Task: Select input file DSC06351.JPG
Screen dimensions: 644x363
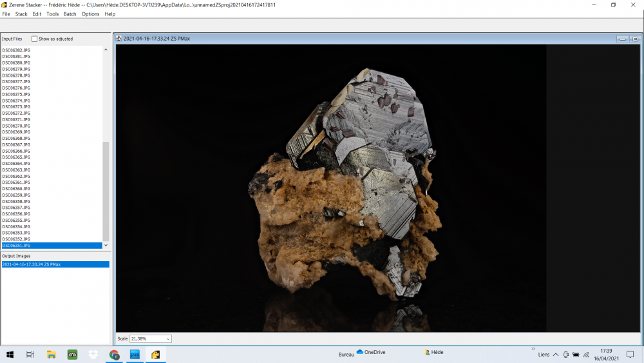Action: (17, 246)
